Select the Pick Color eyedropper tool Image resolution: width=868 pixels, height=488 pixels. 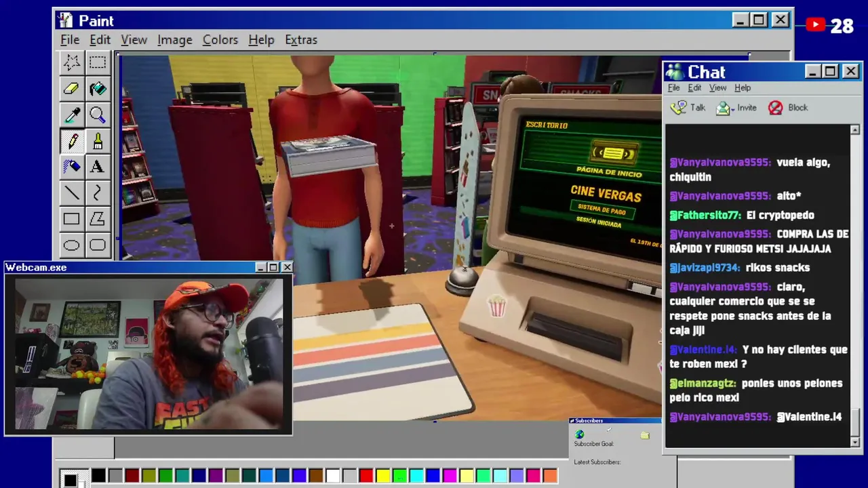pyautogui.click(x=71, y=115)
